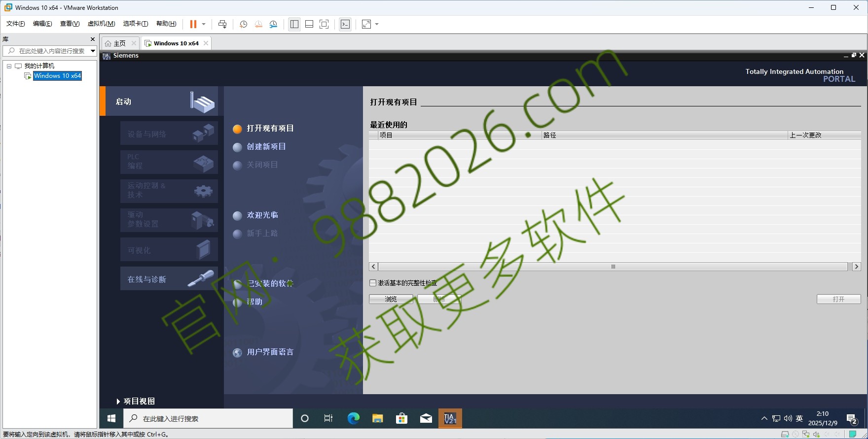Open the stretch display dropdown arrow
Viewport: 868px width, 439px height.
coord(377,24)
